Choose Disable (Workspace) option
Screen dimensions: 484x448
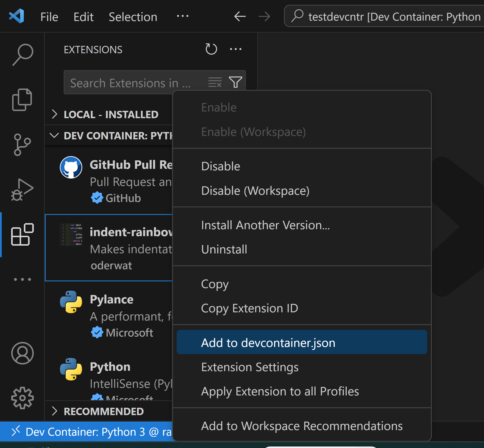[x=302, y=190]
